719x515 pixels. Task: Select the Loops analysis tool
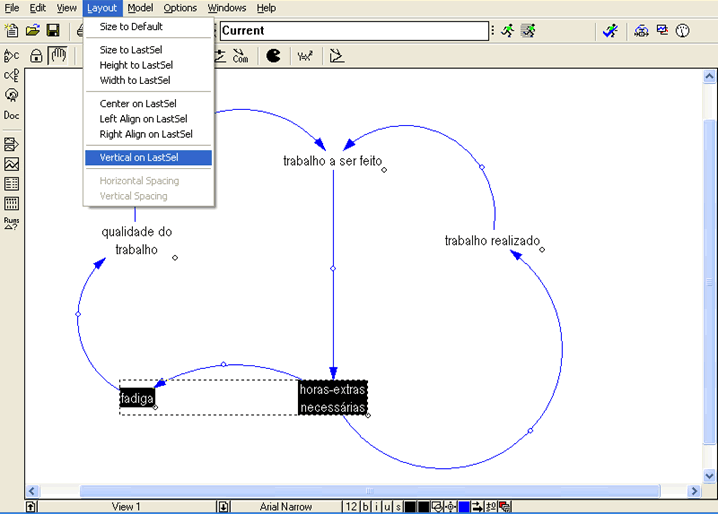(12, 96)
